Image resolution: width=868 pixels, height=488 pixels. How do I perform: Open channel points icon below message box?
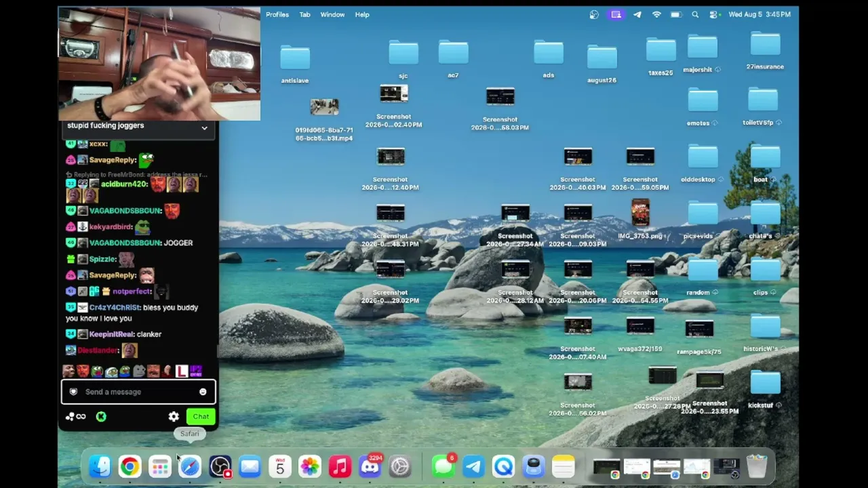click(76, 417)
